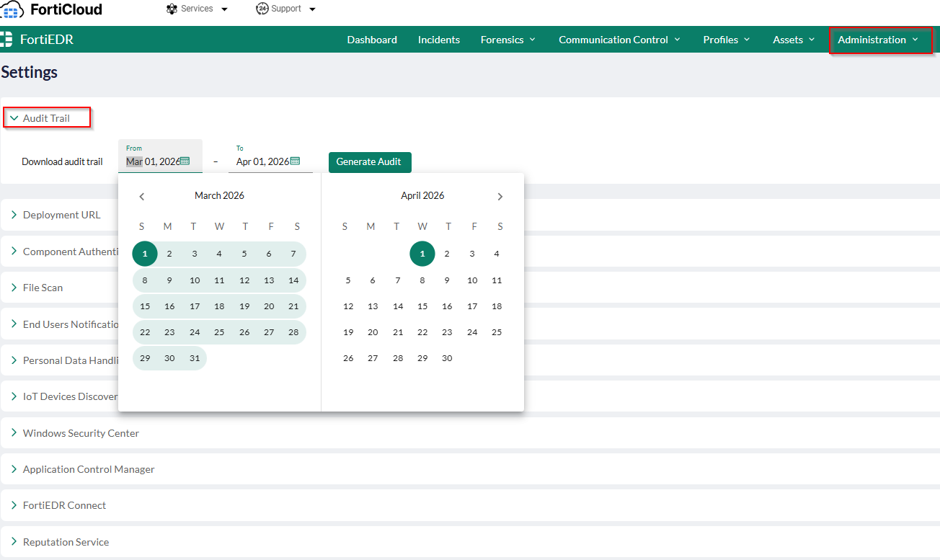Image resolution: width=940 pixels, height=560 pixels.
Task: Go to the Dashboard tab
Action: tap(372, 40)
